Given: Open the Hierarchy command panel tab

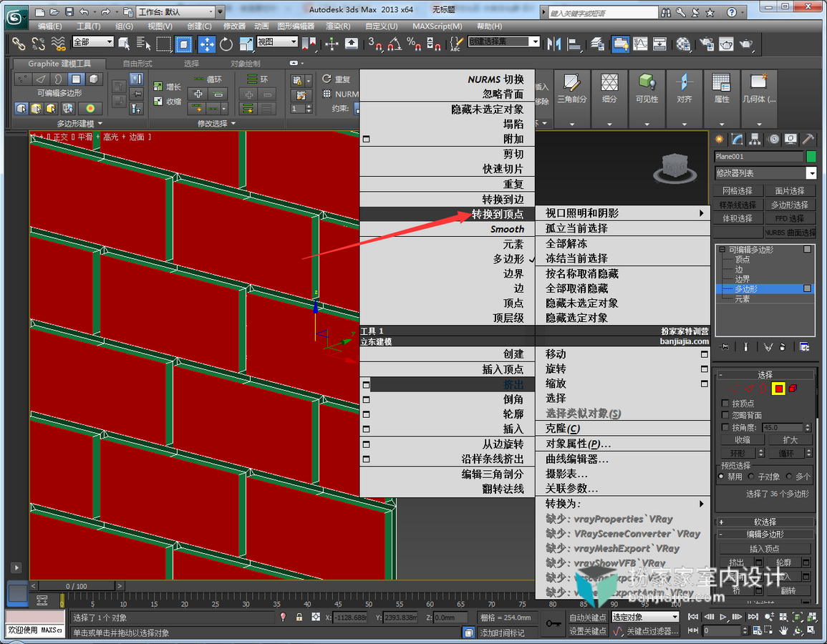Looking at the screenshot, I should 755,140.
